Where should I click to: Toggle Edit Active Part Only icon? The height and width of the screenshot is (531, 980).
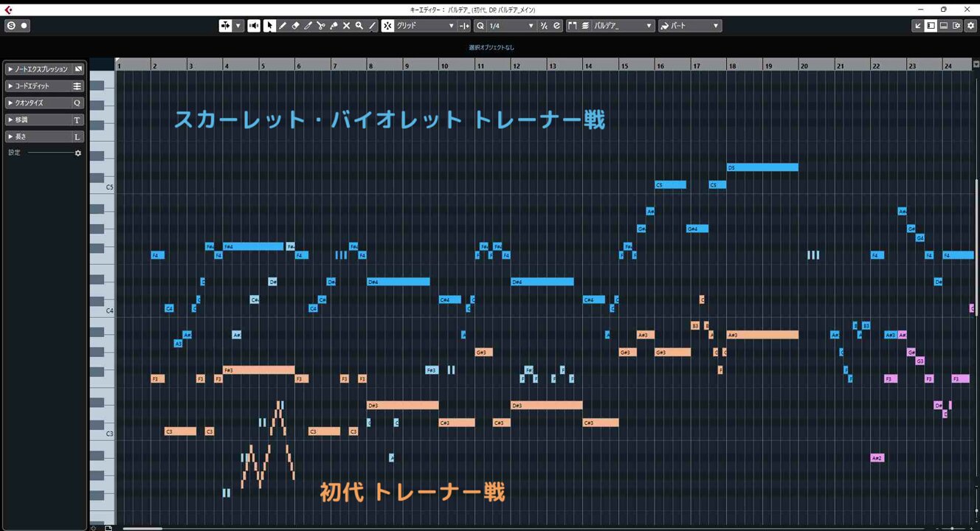[x=585, y=26]
